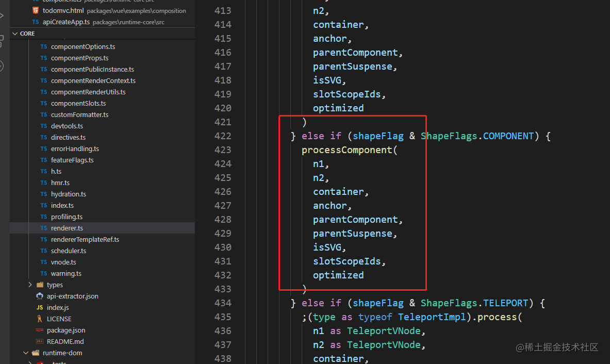Open hydration.ts
Viewport: 610px width, 364px height.
(x=68, y=194)
